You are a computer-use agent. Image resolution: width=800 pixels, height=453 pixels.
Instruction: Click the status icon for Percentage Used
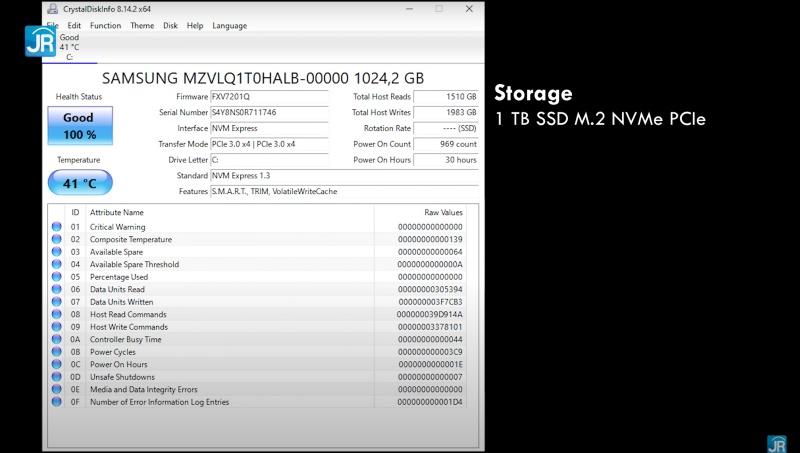(x=56, y=277)
